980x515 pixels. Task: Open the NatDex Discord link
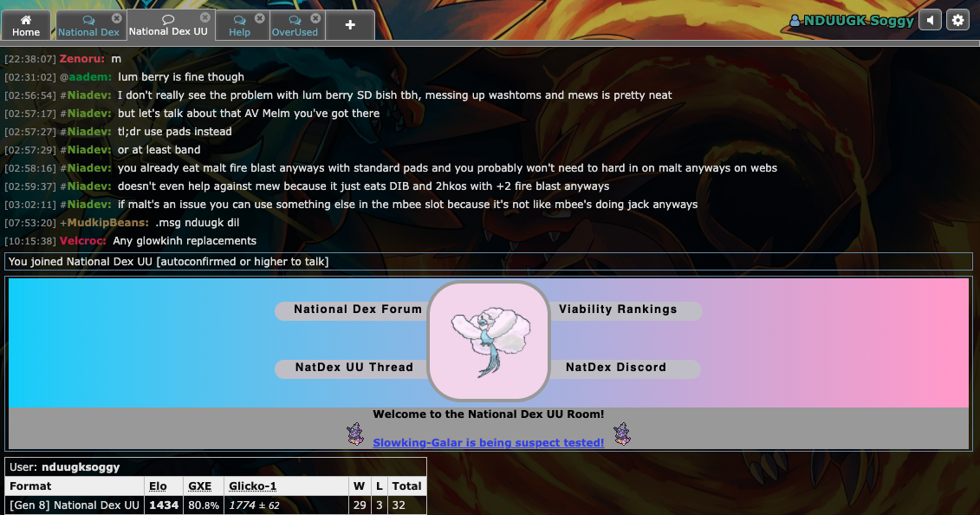pos(616,368)
